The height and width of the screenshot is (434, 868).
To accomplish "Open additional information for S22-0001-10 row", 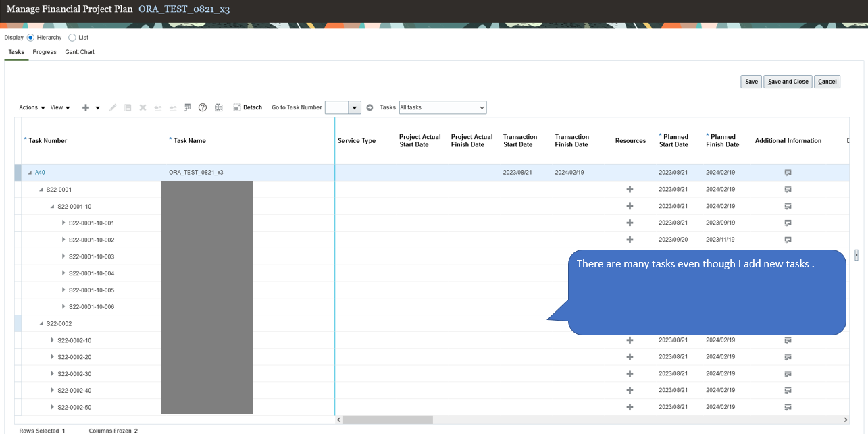I will [x=788, y=207].
